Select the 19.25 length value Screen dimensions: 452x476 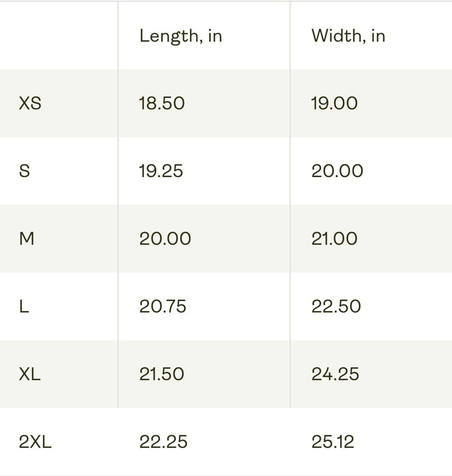coord(161,171)
